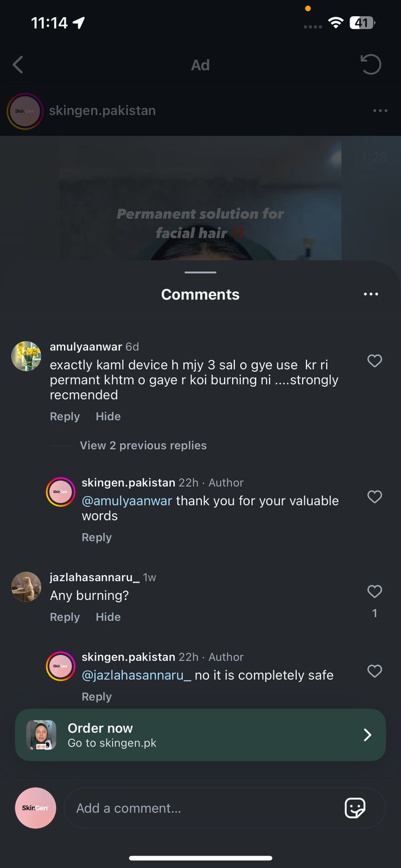The height and width of the screenshot is (868, 401).
Task: Like the 'completely safe' reply heart
Action: [x=374, y=671]
